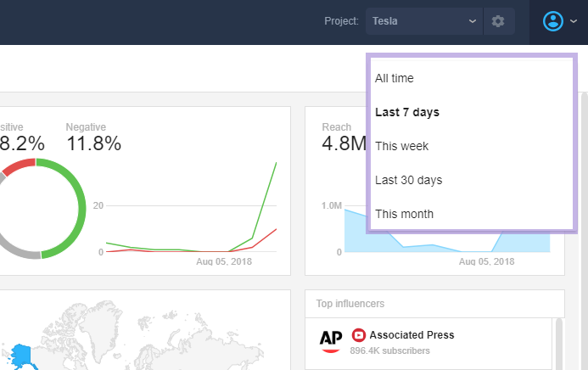Click the influencers list scrollbar
Image resolution: width=588 pixels, height=370 pixels.
pos(559,344)
